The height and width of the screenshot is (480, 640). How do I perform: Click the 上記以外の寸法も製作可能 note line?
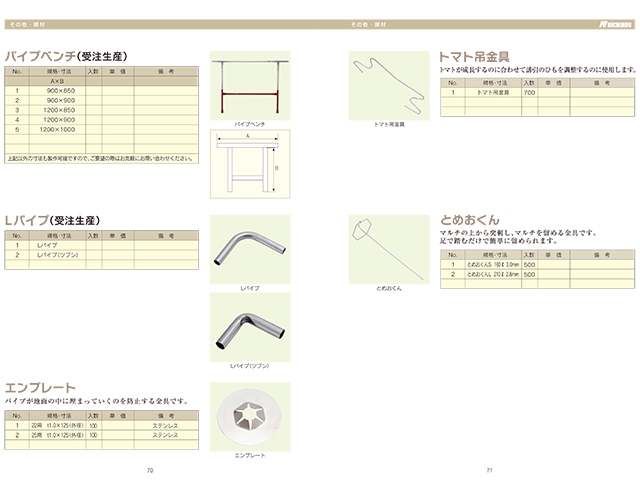pos(100,158)
